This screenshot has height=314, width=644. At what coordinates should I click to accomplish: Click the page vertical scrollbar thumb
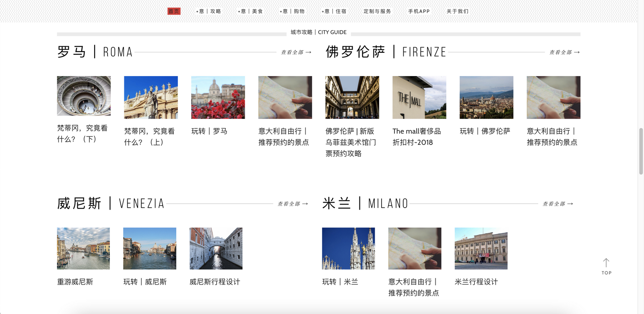pos(641,151)
